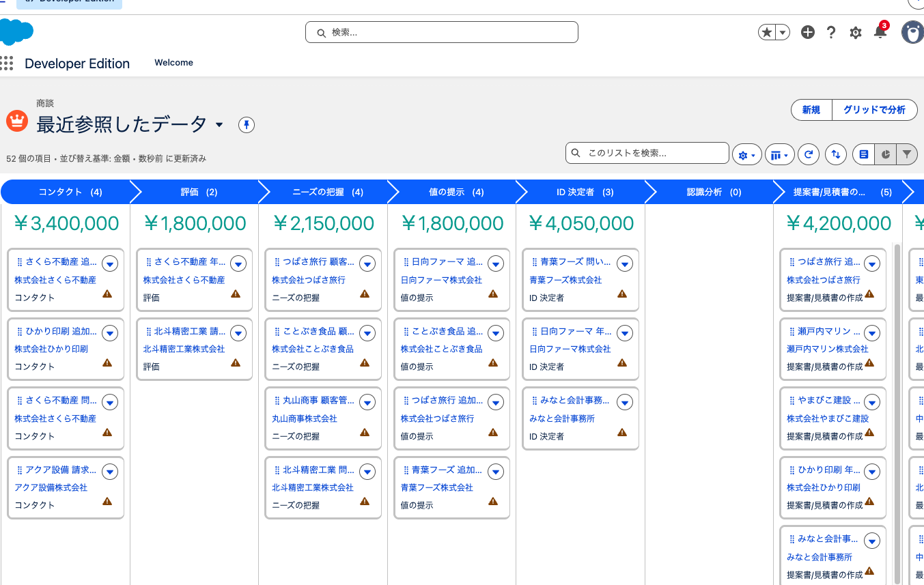Open actions menu on 丸山商事 顧客管 card

[367, 402]
